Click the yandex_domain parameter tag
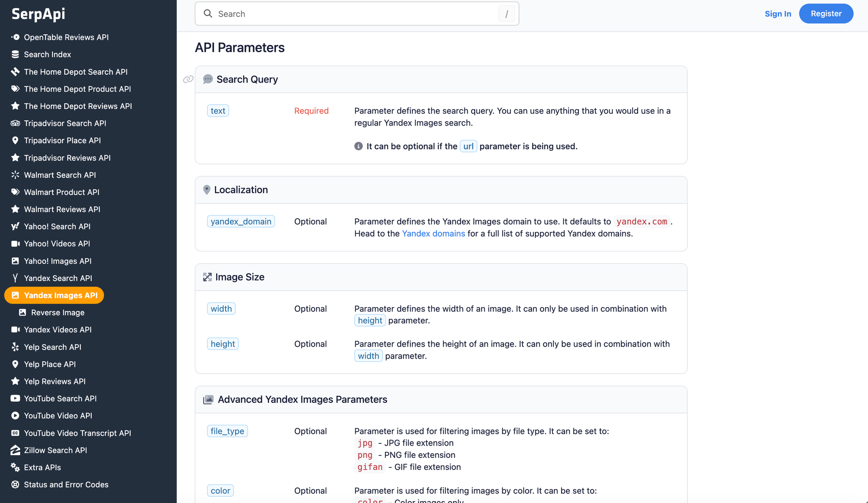 pos(241,222)
